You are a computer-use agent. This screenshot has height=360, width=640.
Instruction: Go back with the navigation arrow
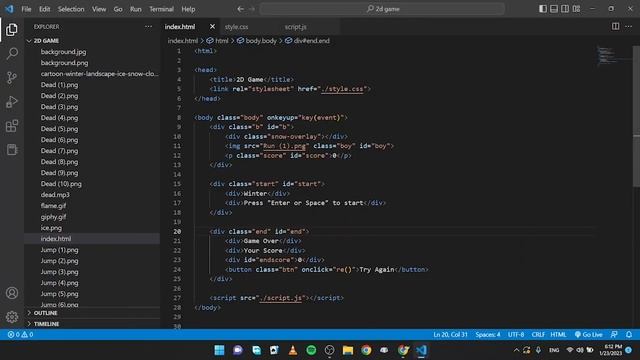pyautogui.click(x=240, y=9)
